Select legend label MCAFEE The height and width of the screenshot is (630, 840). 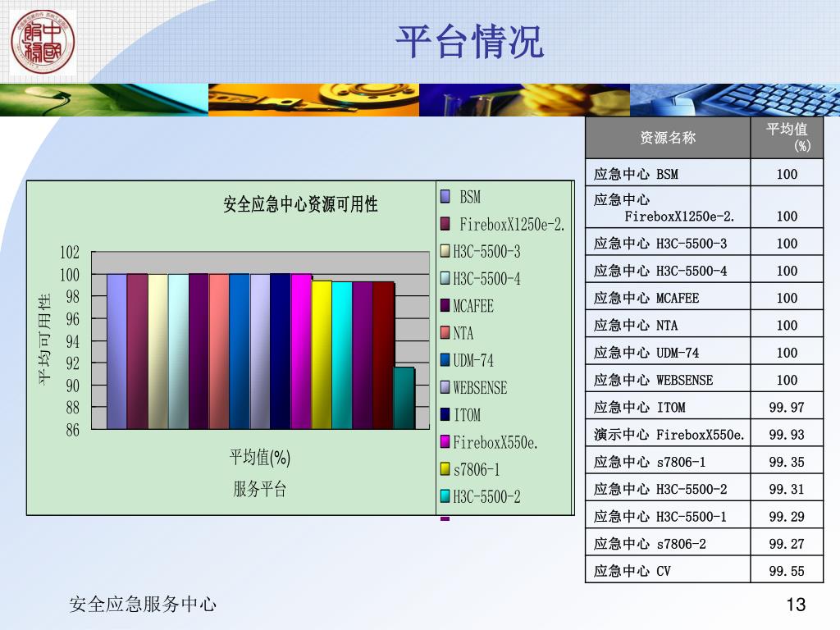(x=473, y=306)
